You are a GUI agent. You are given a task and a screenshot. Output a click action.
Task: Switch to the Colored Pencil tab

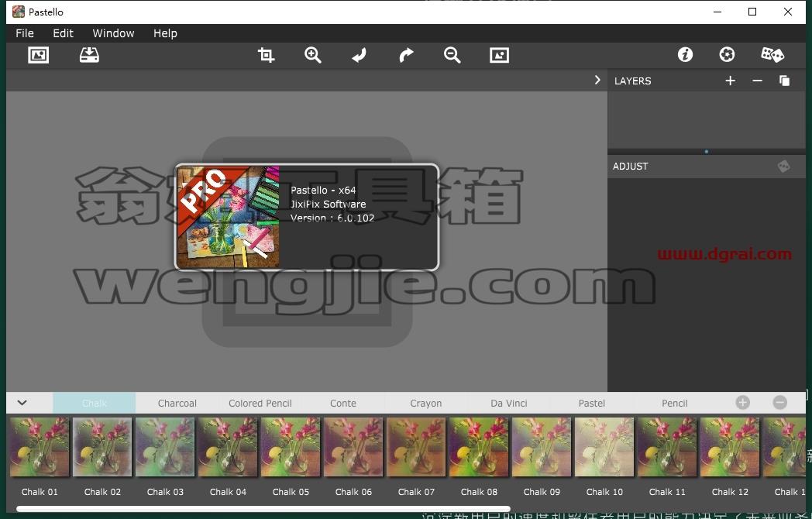pos(260,403)
